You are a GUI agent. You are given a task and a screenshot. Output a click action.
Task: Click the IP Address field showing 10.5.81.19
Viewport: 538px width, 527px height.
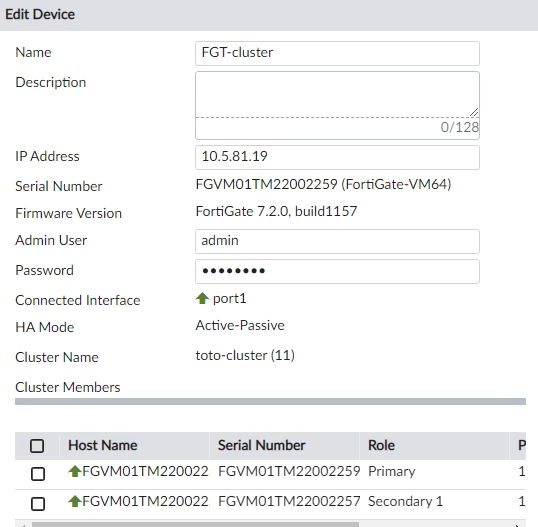(x=337, y=157)
